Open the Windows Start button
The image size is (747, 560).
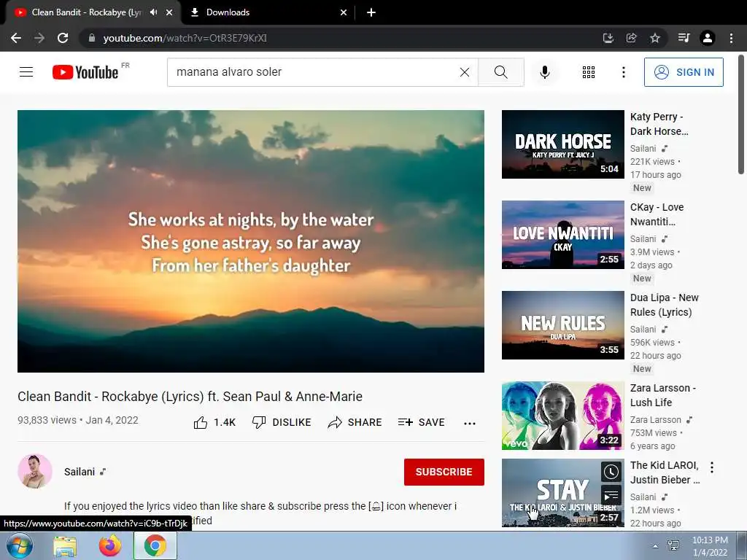(x=20, y=545)
